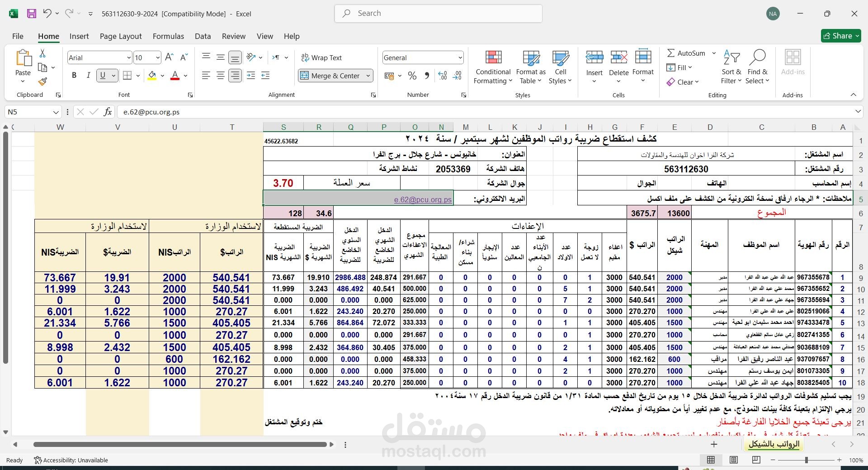Apply Comma Style format
Screen dimensions: 868x470
point(427,76)
